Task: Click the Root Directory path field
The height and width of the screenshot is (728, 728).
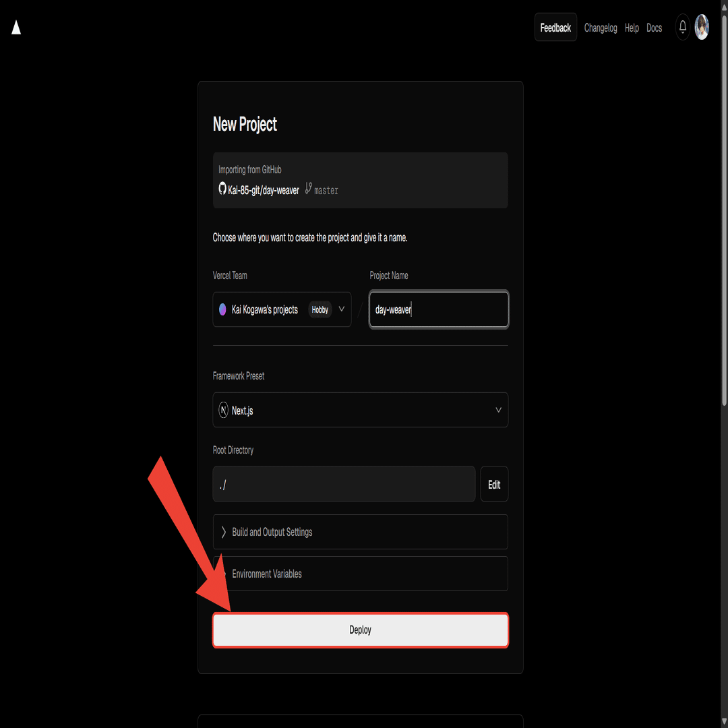Action: click(344, 484)
